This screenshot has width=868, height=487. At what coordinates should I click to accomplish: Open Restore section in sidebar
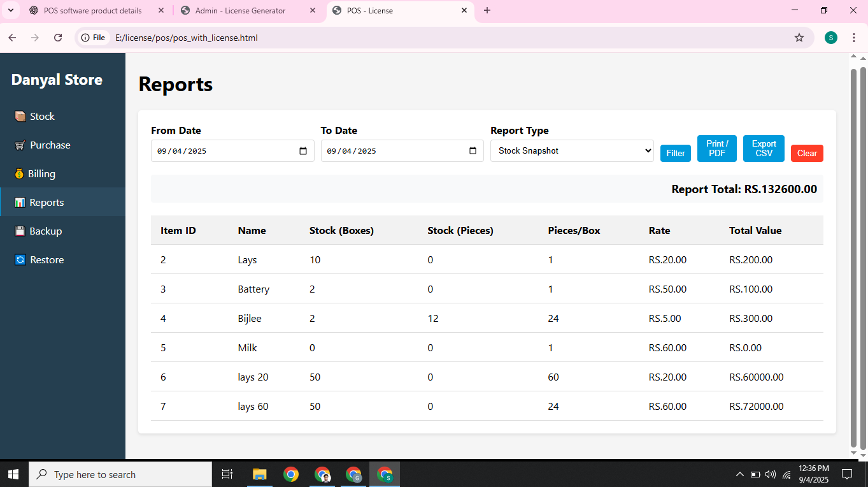pos(62,260)
